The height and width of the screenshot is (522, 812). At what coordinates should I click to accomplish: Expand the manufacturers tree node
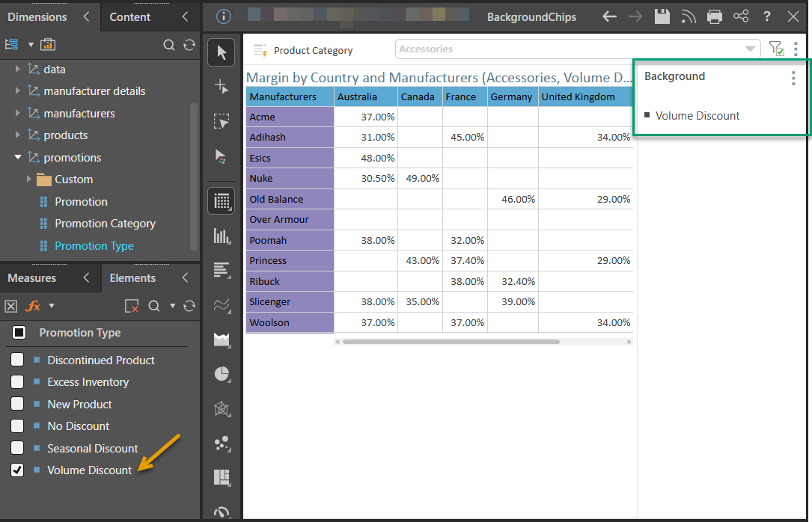click(18, 114)
